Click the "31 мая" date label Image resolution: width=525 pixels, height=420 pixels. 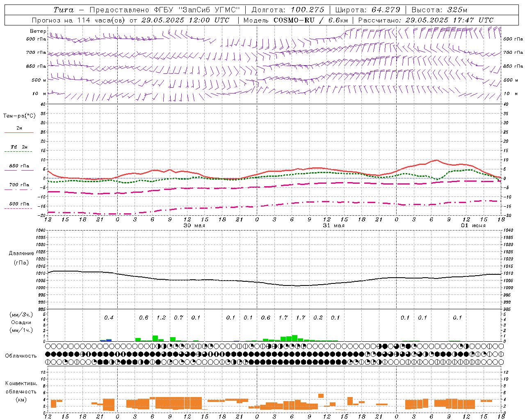[x=334, y=226]
